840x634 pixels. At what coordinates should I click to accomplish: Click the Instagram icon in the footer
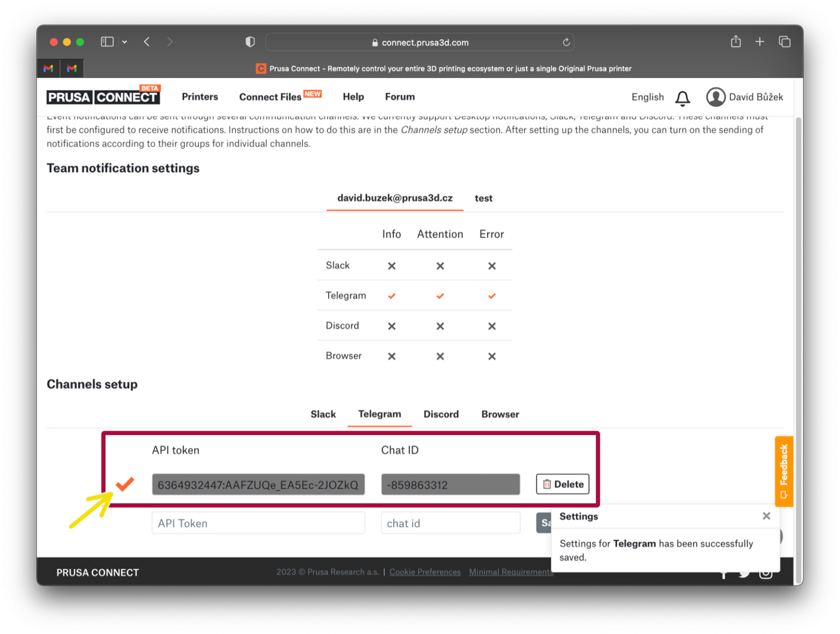pos(766,573)
